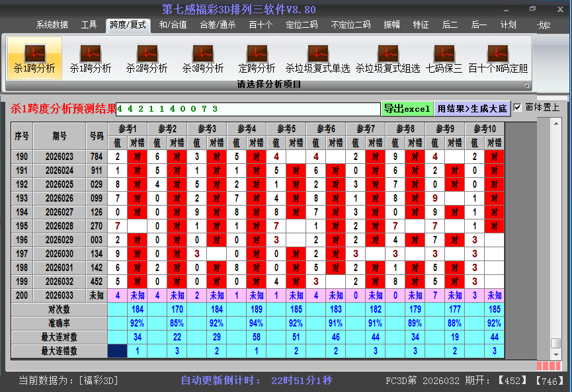Image resolution: width=572 pixels, height=392 pixels.
Task: Select the highlighted 杀1跨分析 icon
Action: tap(34, 58)
